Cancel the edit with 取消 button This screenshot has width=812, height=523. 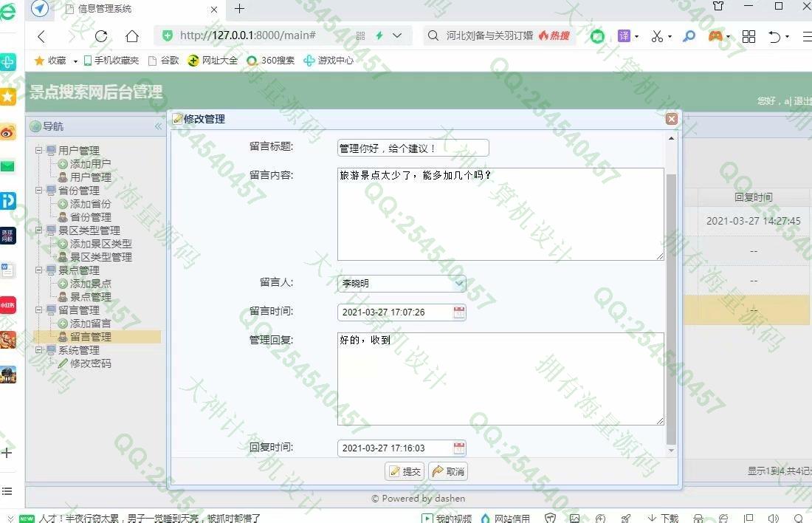click(x=448, y=471)
